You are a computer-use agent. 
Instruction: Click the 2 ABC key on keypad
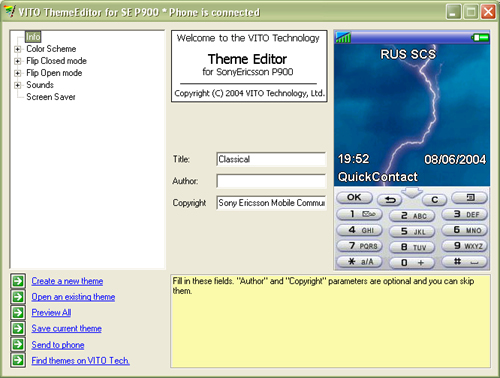tap(412, 216)
